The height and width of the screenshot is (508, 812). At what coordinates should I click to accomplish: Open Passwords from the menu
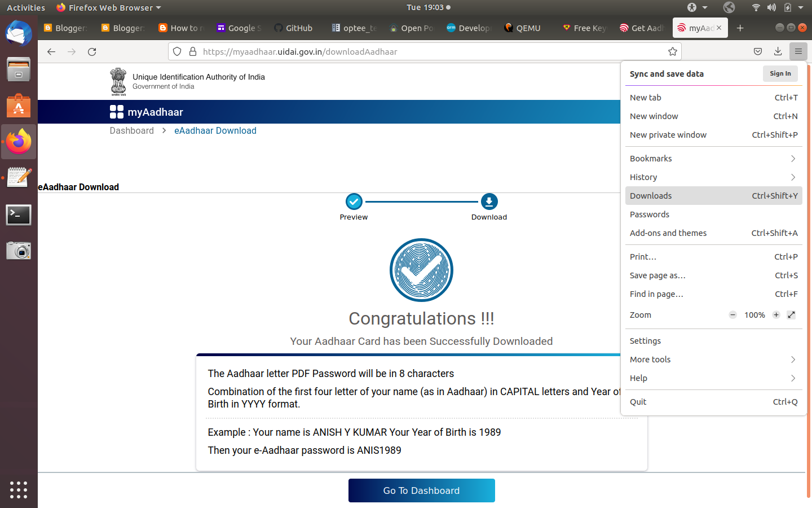click(x=713, y=214)
